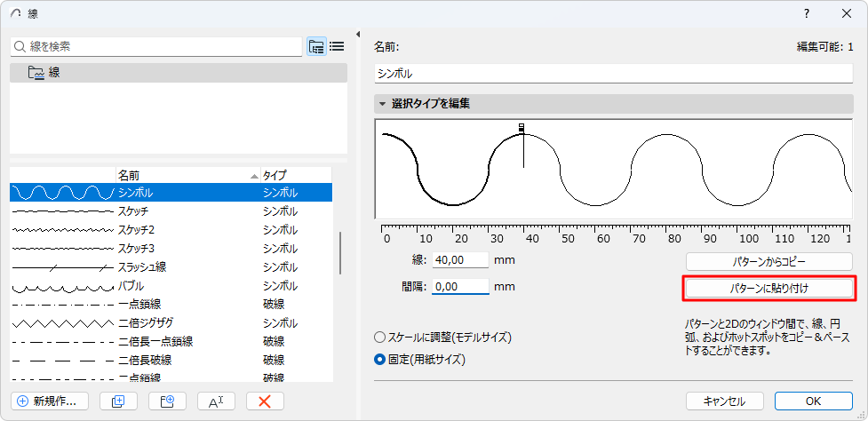
Task: Click the new folder icon
Action: tap(167, 401)
